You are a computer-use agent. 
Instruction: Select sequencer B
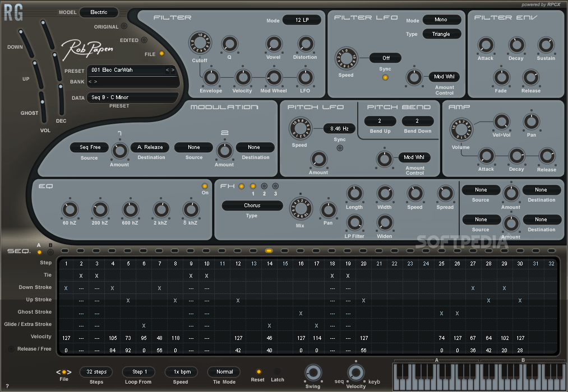tap(50, 252)
